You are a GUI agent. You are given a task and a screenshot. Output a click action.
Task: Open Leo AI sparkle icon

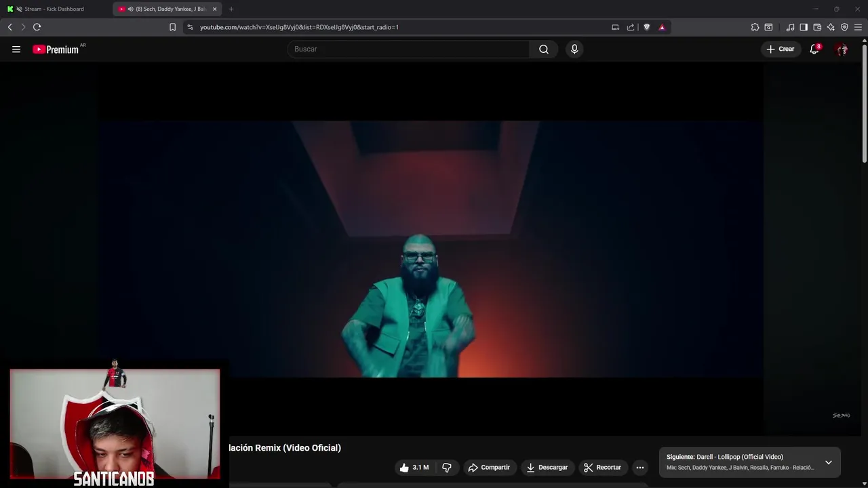coord(831,27)
